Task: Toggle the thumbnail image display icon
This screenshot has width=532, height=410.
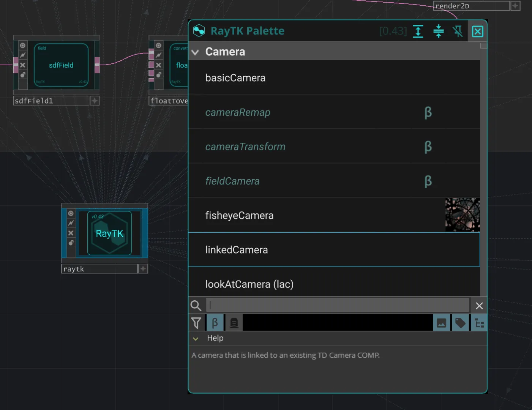Action: [x=441, y=323]
